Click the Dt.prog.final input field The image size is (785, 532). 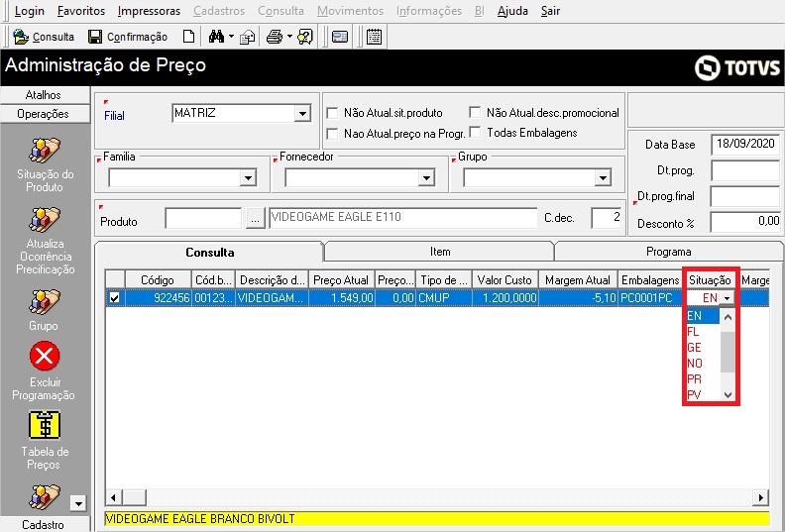point(745,196)
